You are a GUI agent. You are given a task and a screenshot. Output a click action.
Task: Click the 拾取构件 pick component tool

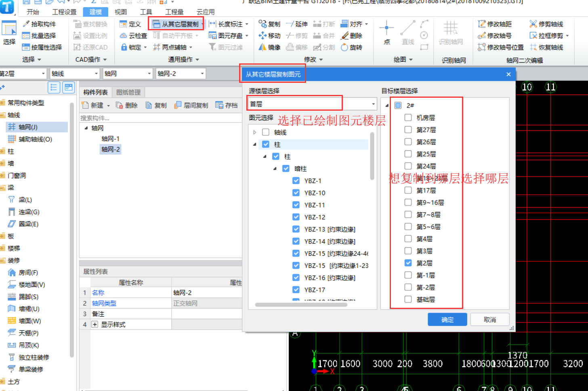[x=39, y=24]
